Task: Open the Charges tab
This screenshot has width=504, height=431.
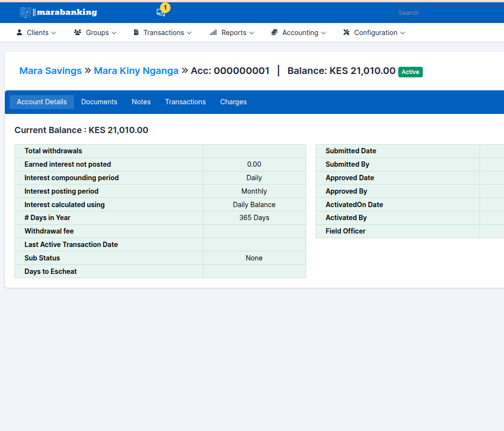Action: click(x=233, y=101)
